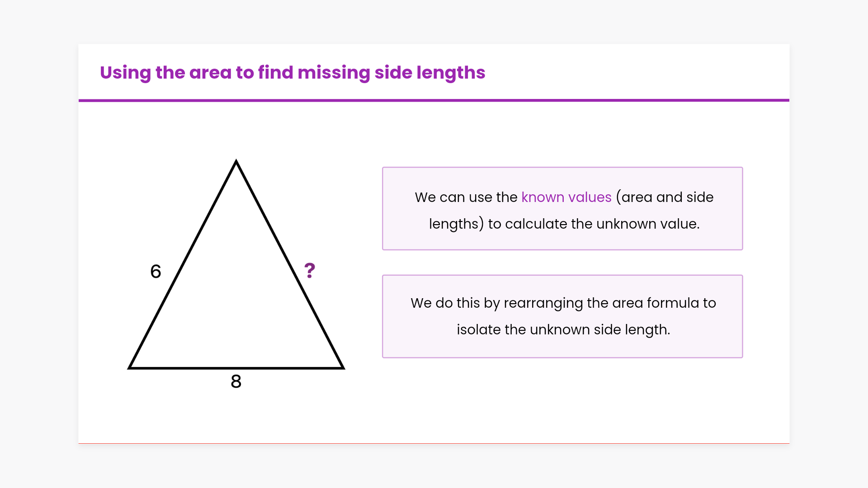Screen dimensions: 868x488
Task: Select the word "Using" in the title
Action: pyautogui.click(x=125, y=73)
